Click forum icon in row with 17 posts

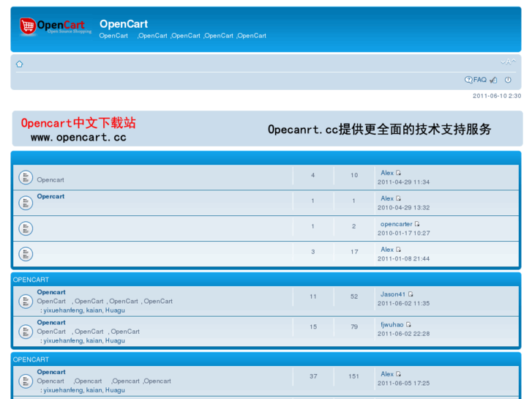[x=26, y=254]
